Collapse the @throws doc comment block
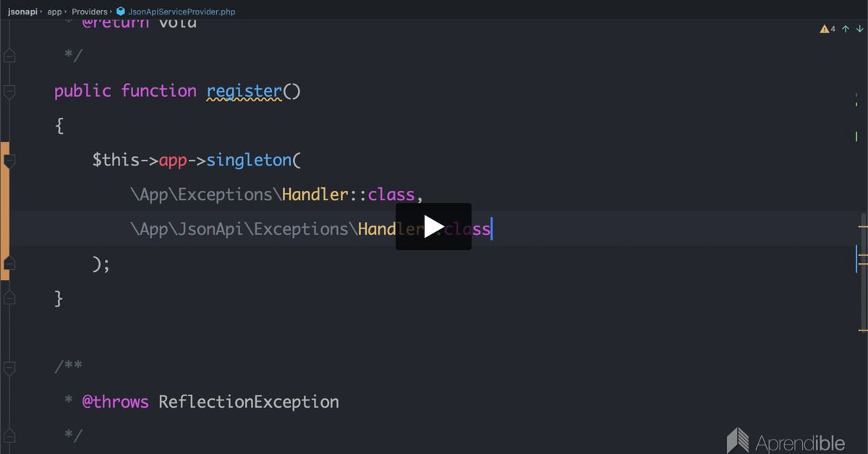Image resolution: width=868 pixels, height=454 pixels. pos(9,368)
